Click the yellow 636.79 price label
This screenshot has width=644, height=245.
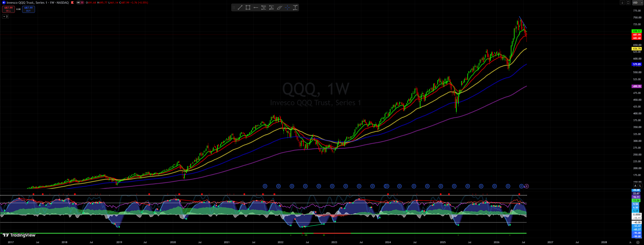click(x=637, y=49)
